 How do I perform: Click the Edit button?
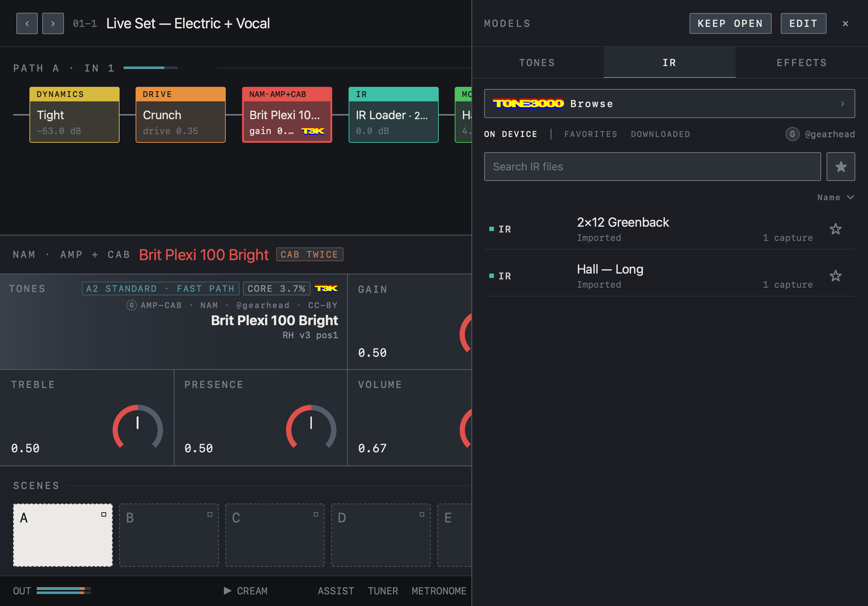click(x=803, y=23)
